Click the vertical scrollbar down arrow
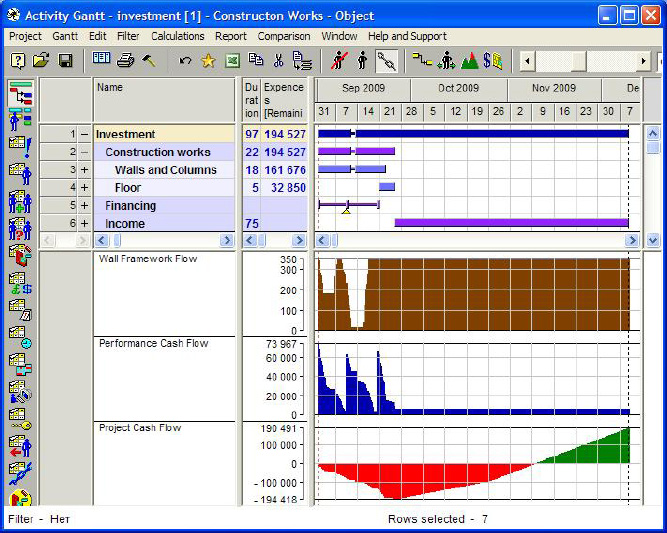Viewport: 667px width, 533px height. (x=653, y=240)
